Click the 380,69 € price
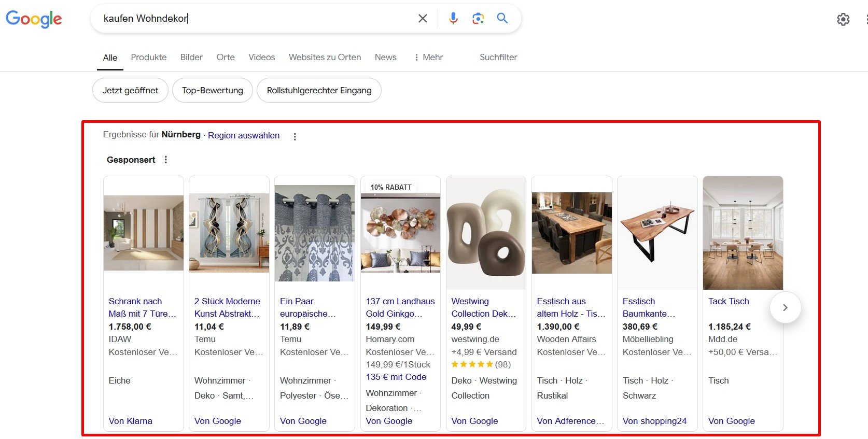The width and height of the screenshot is (868, 439). pyautogui.click(x=640, y=327)
